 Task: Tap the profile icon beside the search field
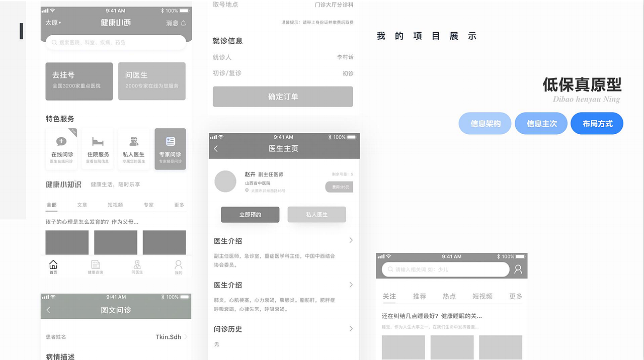[x=518, y=269]
